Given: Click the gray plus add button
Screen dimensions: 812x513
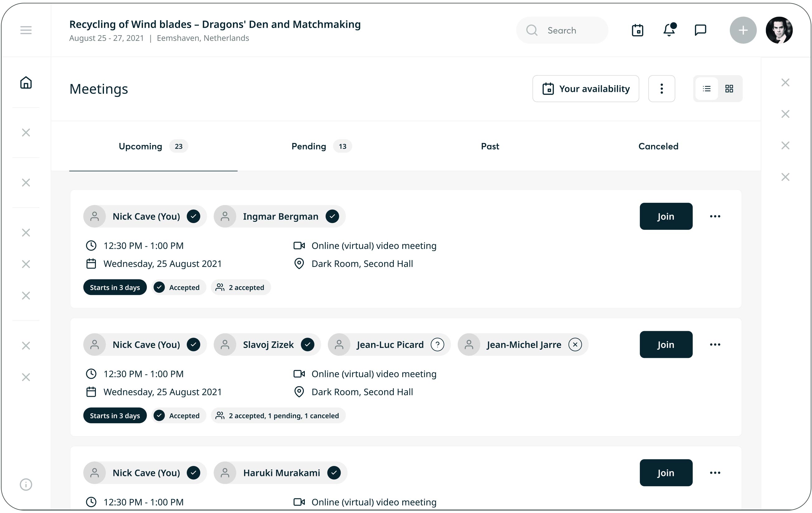Looking at the screenshot, I should pyautogui.click(x=743, y=30).
